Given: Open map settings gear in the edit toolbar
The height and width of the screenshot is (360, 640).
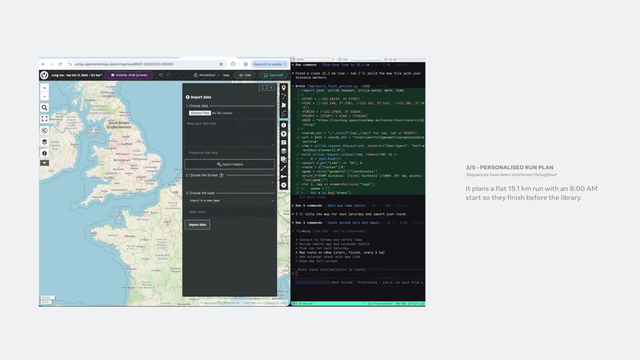Looking at the screenshot, I should pos(284,185).
